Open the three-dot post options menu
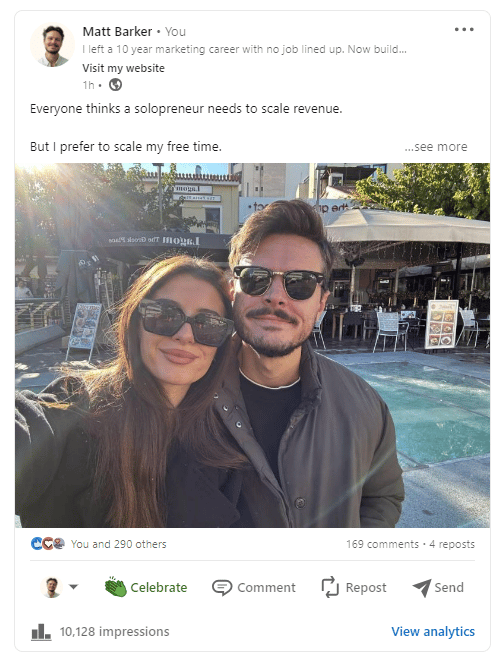 [x=464, y=30]
